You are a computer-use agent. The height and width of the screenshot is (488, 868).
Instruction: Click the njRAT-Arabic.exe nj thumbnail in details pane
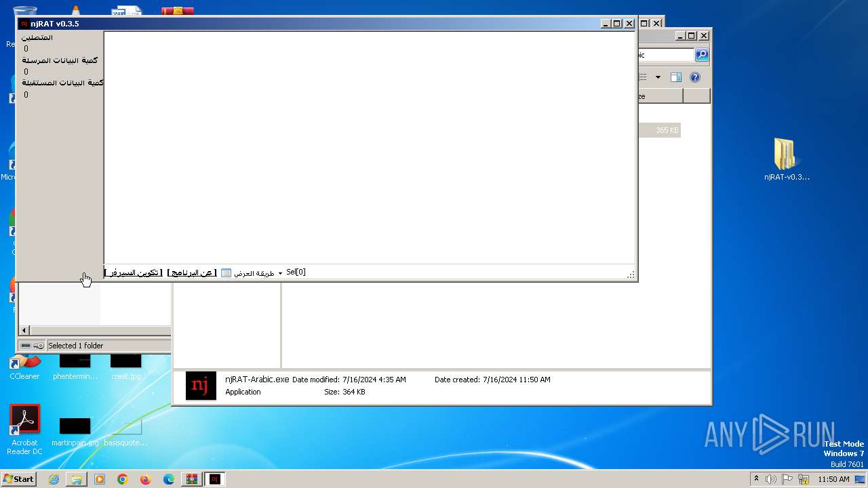pos(201,386)
